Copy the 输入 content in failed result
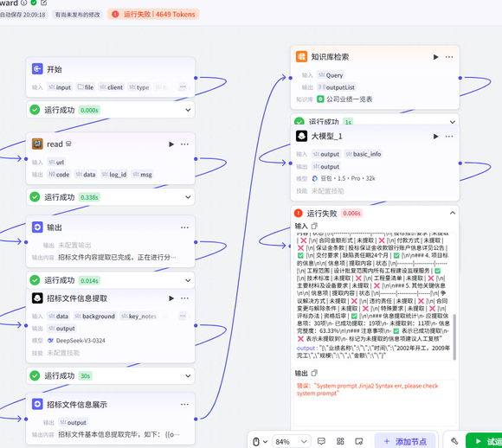The image size is (502, 448). (x=314, y=226)
